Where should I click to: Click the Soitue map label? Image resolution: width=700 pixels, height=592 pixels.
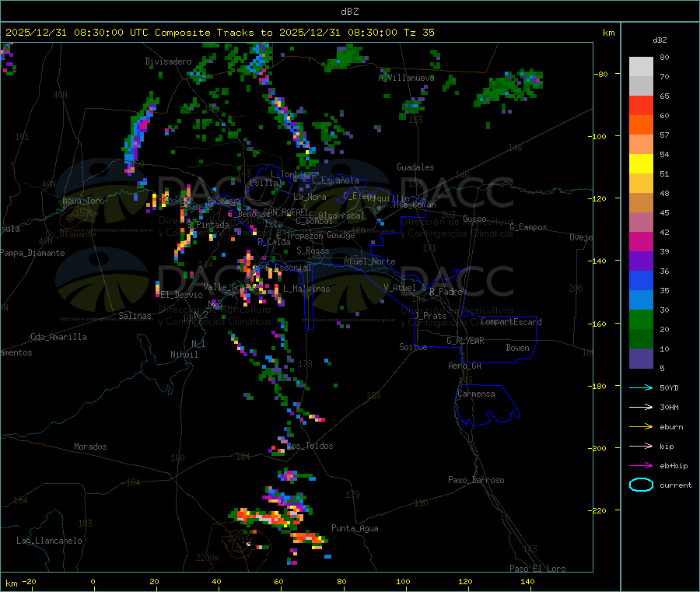pos(413,347)
